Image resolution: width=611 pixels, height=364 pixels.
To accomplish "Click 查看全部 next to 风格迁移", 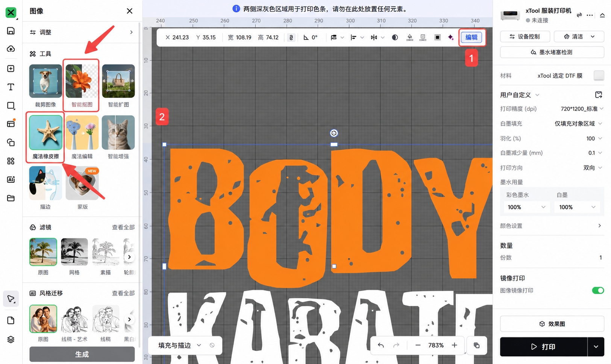I will click(123, 293).
